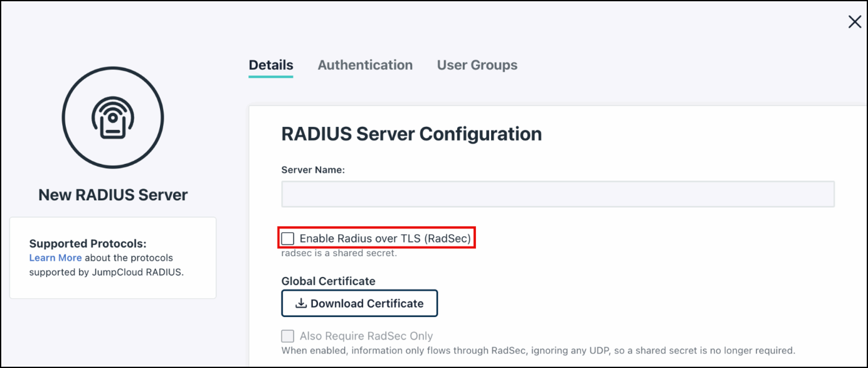This screenshot has width=868, height=368.
Task: Open the Learn More link
Action: coord(55,257)
